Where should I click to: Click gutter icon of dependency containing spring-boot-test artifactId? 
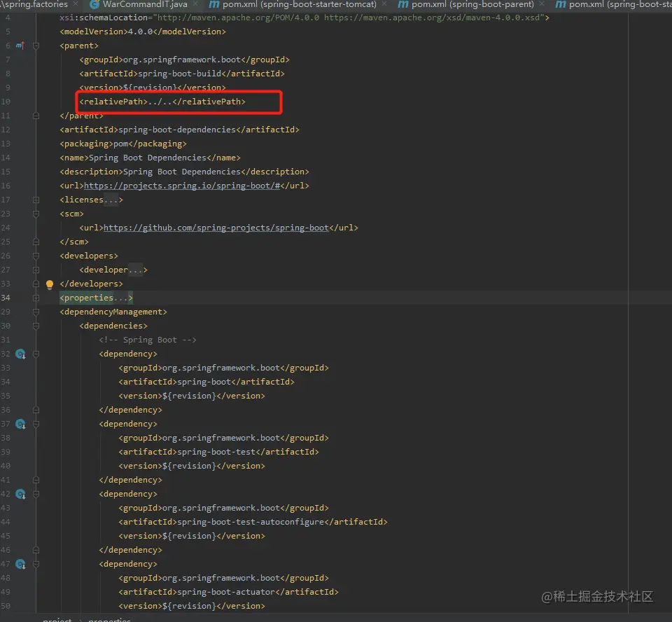(x=20, y=424)
